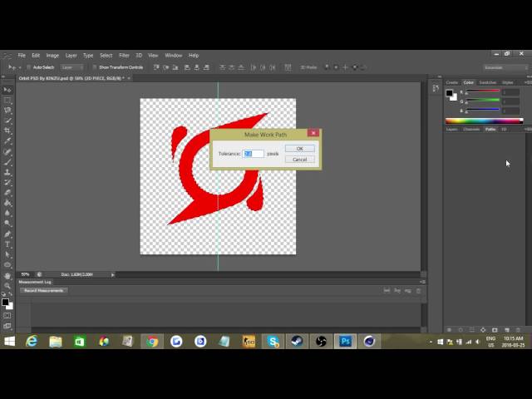Select the Pen tool
Viewport: 532px width, 399px height.
7,234
